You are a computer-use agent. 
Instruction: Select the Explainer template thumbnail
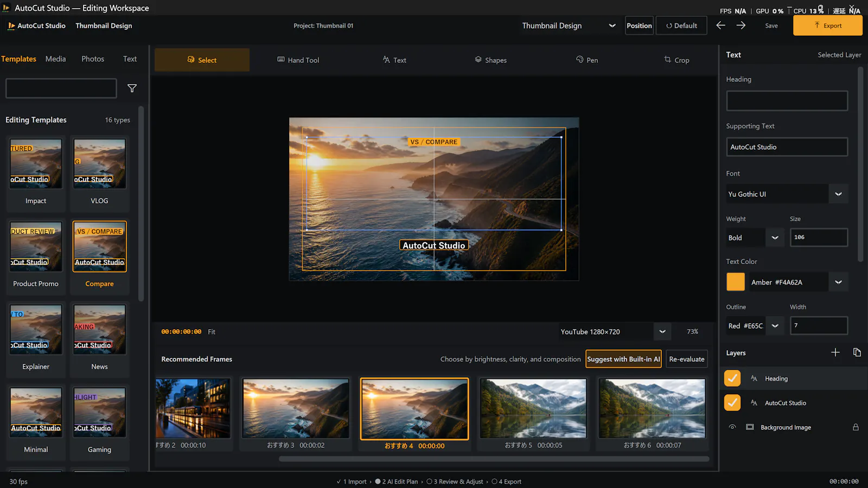click(x=36, y=330)
